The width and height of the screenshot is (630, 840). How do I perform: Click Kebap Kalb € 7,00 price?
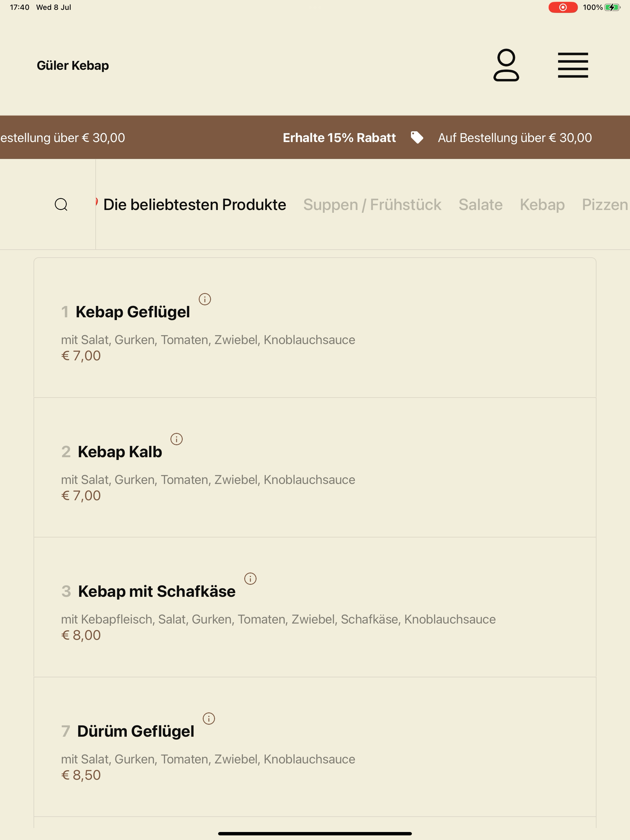click(81, 496)
